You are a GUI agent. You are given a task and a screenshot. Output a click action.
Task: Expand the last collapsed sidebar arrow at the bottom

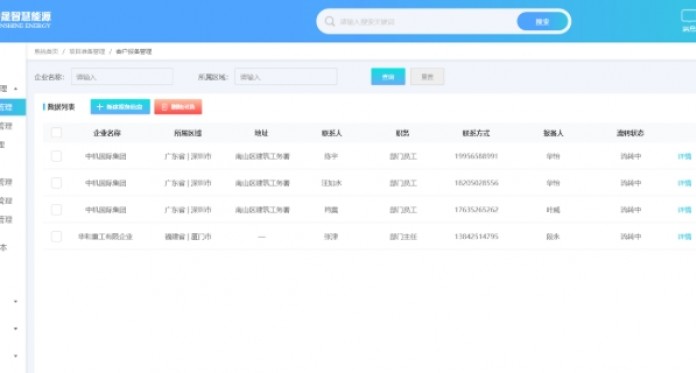click(x=16, y=356)
